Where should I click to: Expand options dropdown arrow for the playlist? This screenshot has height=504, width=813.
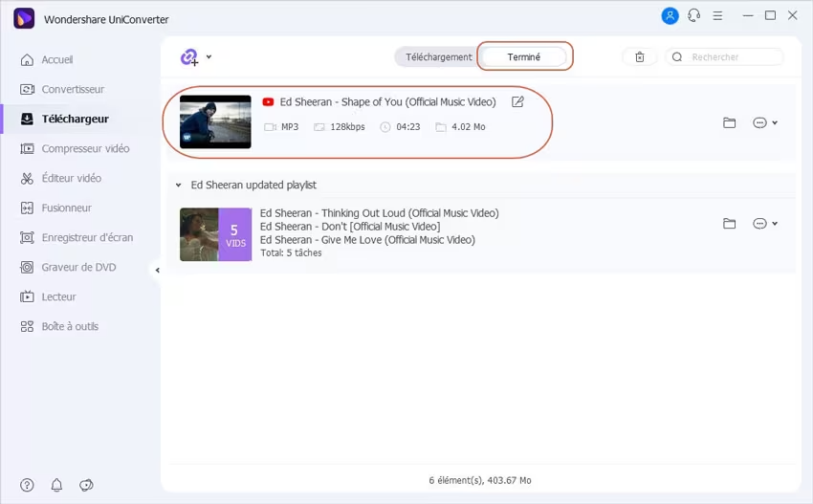coord(775,224)
